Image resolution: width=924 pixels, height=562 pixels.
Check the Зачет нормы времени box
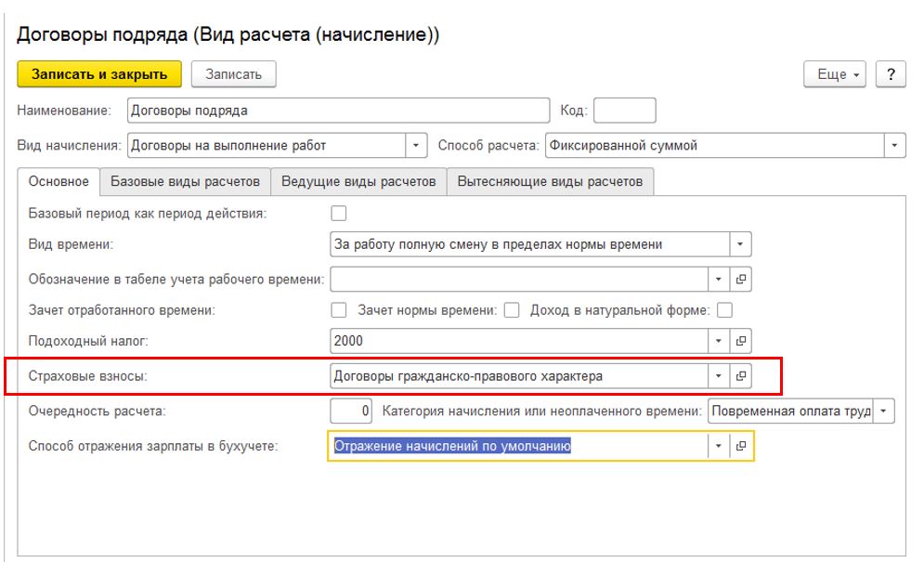(512, 310)
